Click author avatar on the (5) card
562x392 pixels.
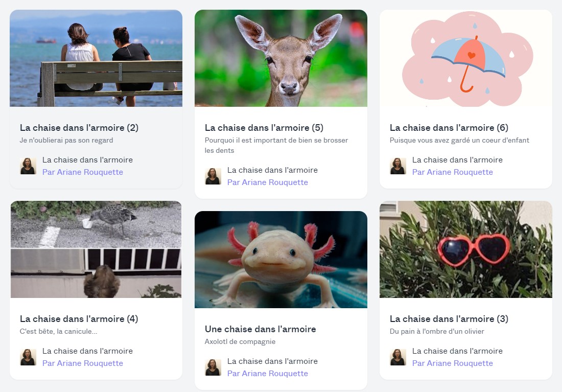pos(213,176)
